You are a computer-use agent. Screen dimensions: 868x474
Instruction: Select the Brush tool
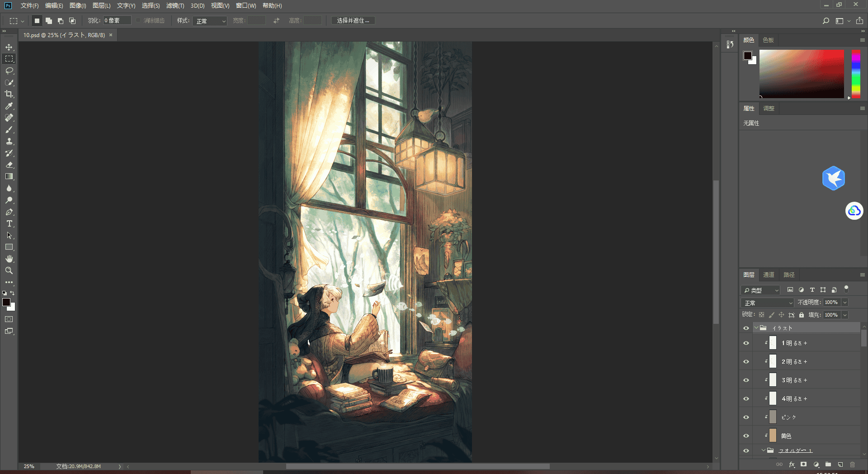coord(9,129)
